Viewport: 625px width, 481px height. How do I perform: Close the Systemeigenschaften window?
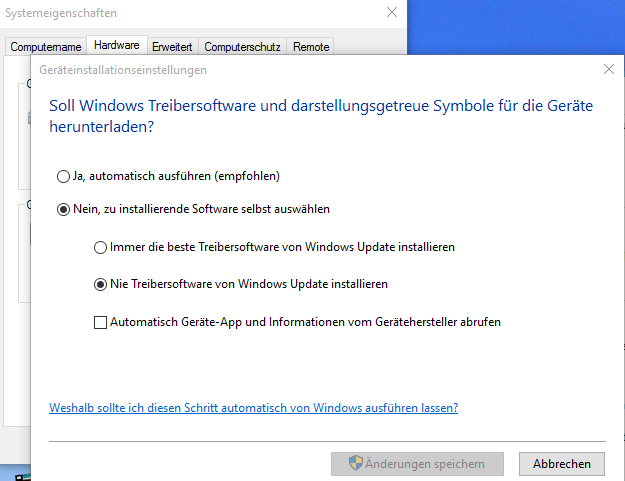392,12
